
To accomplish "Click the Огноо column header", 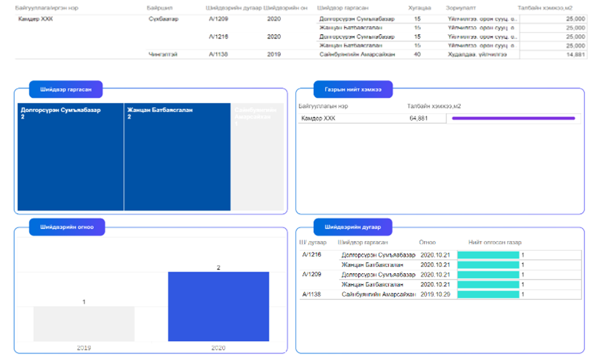I will (428, 242).
